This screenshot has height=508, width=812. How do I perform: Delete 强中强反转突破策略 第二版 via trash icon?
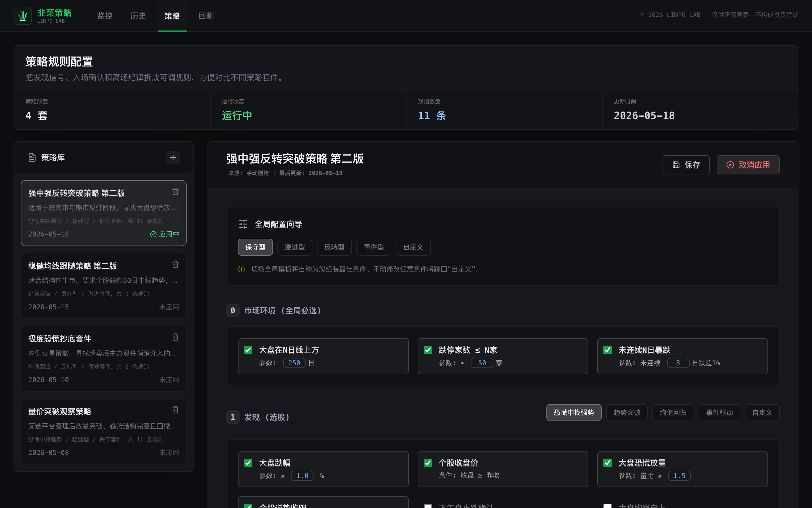[175, 192]
